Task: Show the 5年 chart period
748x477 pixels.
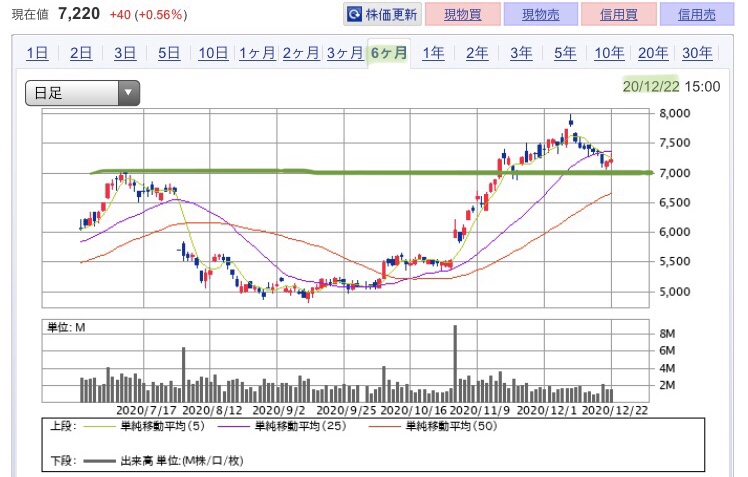Action: [565, 53]
